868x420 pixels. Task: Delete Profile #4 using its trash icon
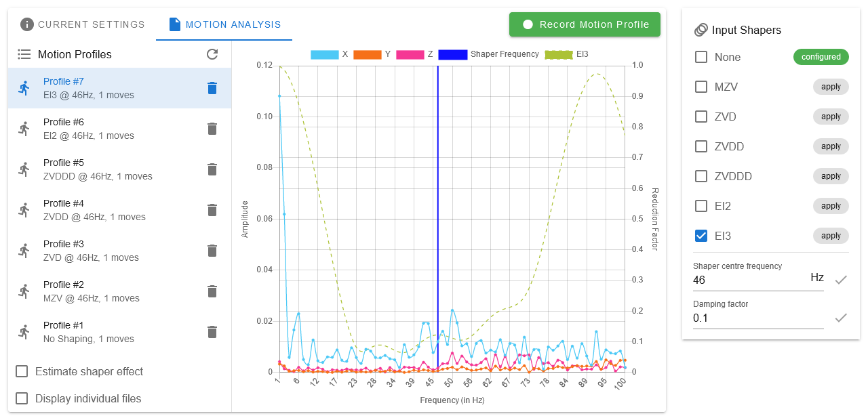(x=212, y=210)
